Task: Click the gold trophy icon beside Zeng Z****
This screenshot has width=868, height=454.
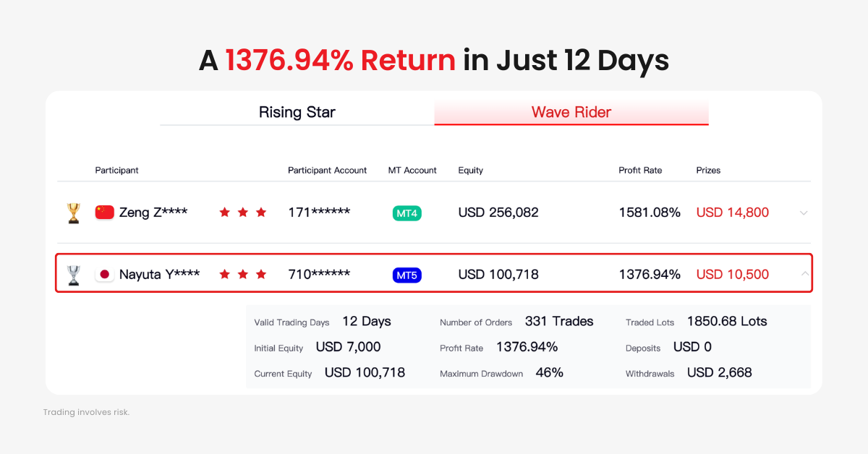Action: pyautogui.click(x=73, y=212)
